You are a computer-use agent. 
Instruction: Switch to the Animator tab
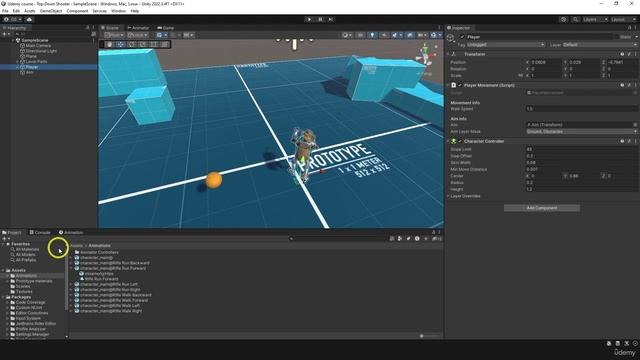138,28
